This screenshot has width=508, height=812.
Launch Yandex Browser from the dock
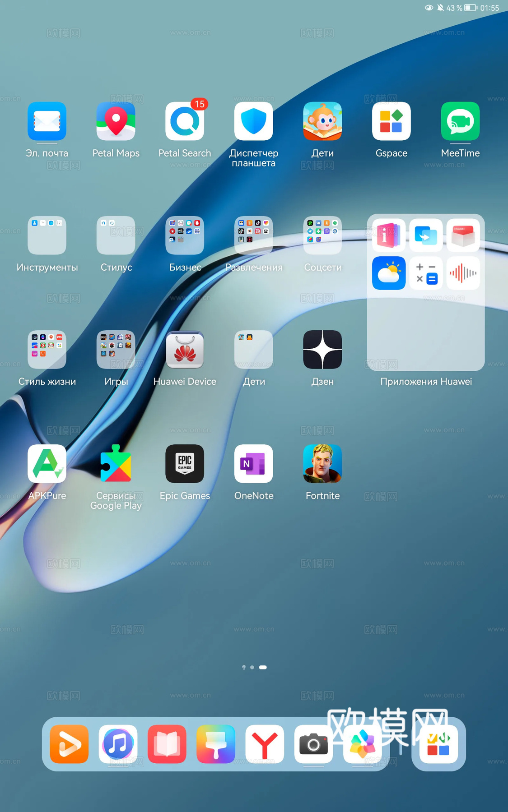coord(265,744)
